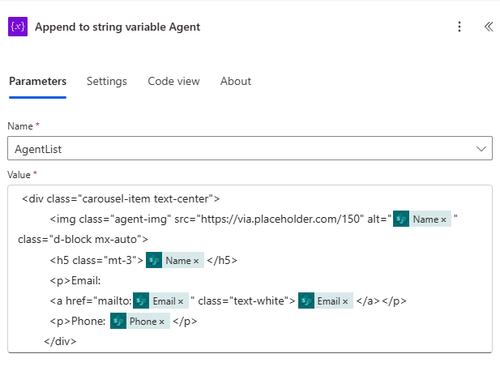Remove the Email token before closing anchor
This screenshot has height=366, width=500.
click(x=345, y=302)
